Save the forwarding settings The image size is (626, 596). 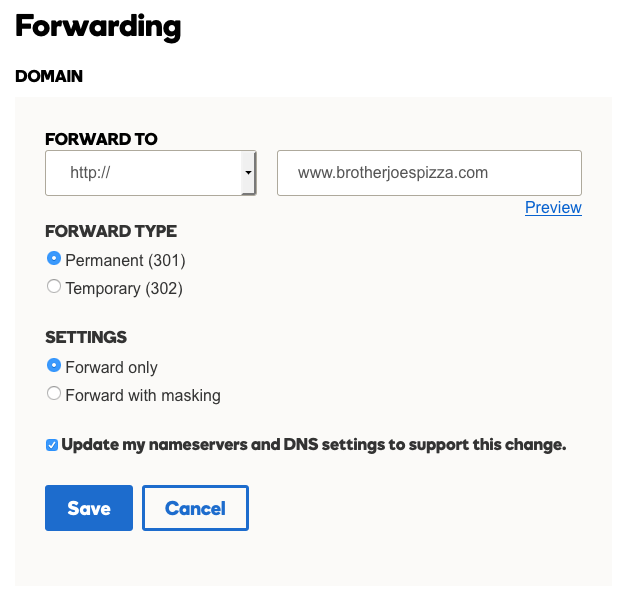tap(89, 508)
